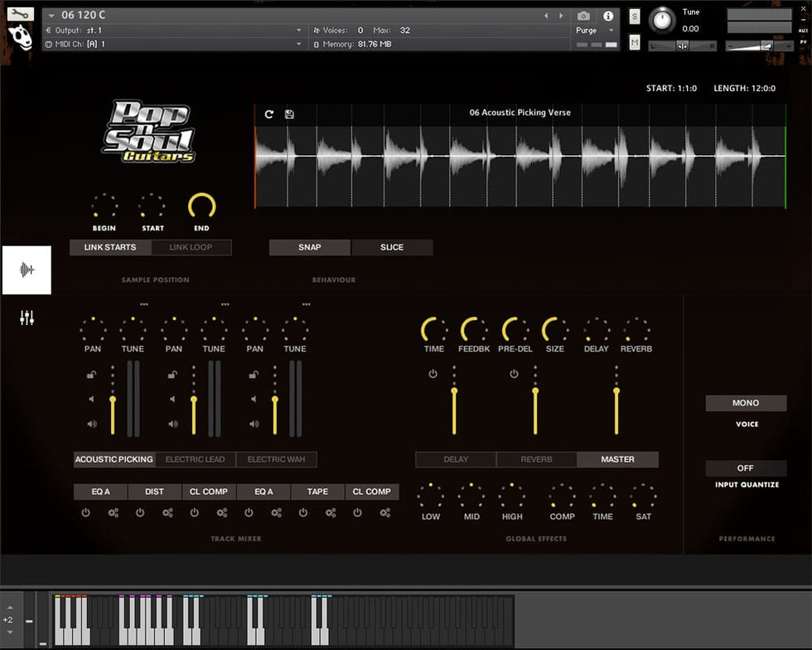Click the camera snapshot icon
Screen dimensions: 812x650
coord(584,16)
